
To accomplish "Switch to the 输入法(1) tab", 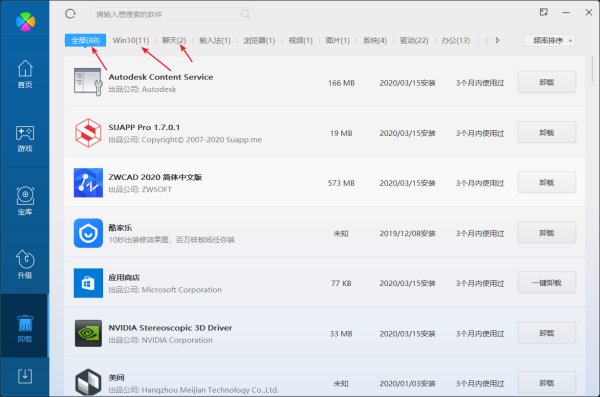I will [x=215, y=40].
